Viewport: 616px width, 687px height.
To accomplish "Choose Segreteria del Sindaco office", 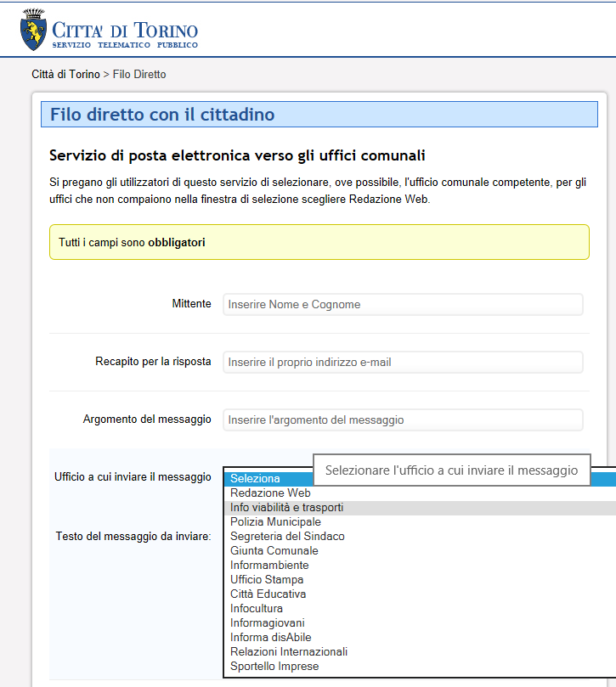I will [x=287, y=536].
